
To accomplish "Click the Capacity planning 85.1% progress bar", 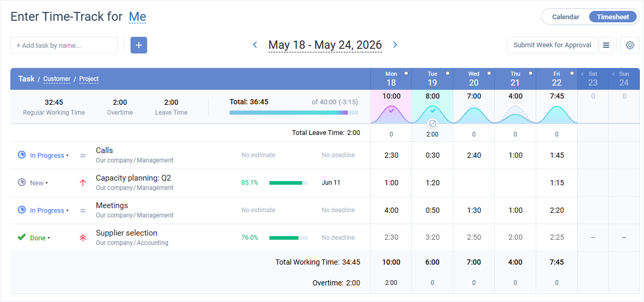I will [x=289, y=183].
